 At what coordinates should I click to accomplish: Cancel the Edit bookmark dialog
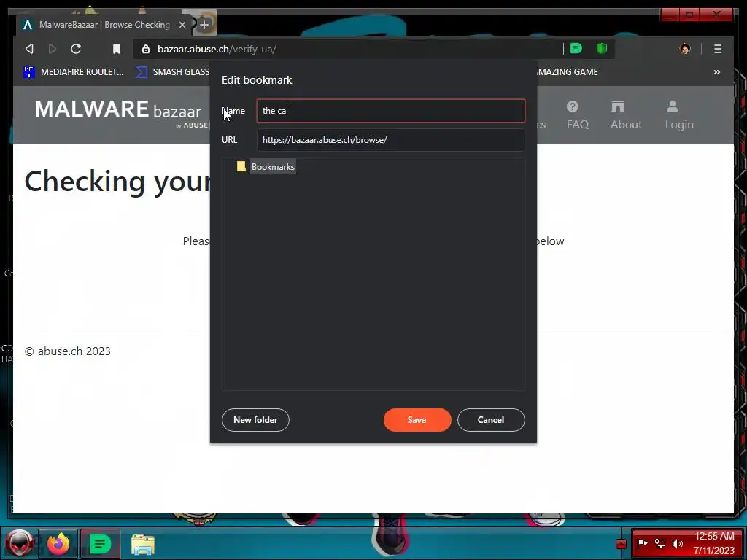click(x=491, y=420)
